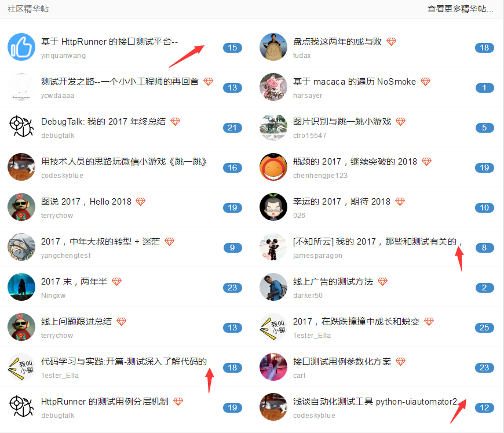Click yinquanwang's thumbs-up avatar

pyautogui.click(x=21, y=47)
